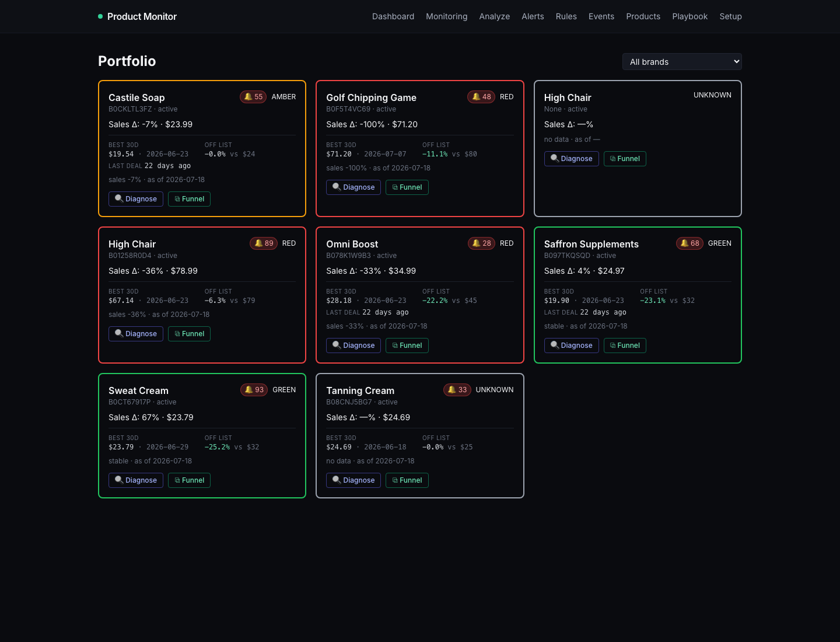Click the UNKNOWN status label on Tanning Cream

495,390
